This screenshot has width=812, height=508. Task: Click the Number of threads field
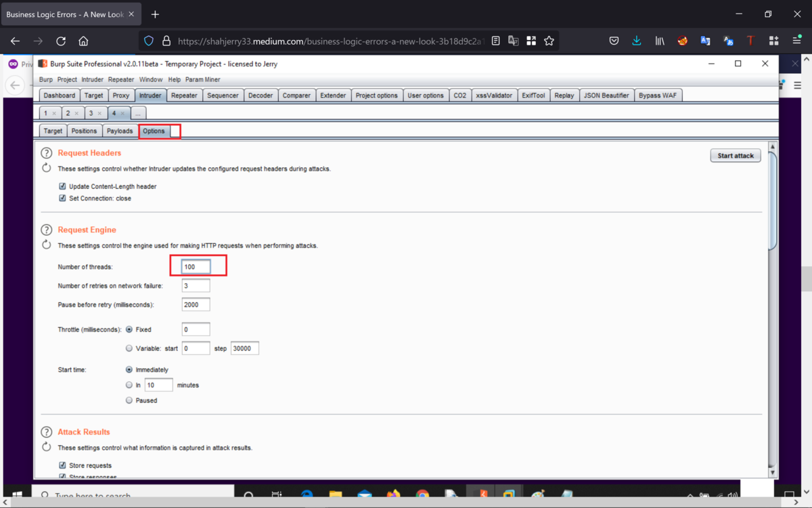[196, 267]
